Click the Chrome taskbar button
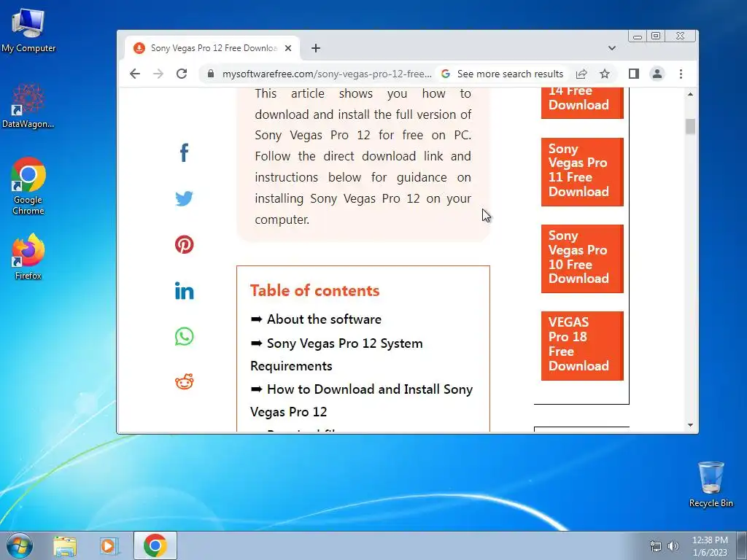This screenshot has height=560, width=747. coord(155,545)
